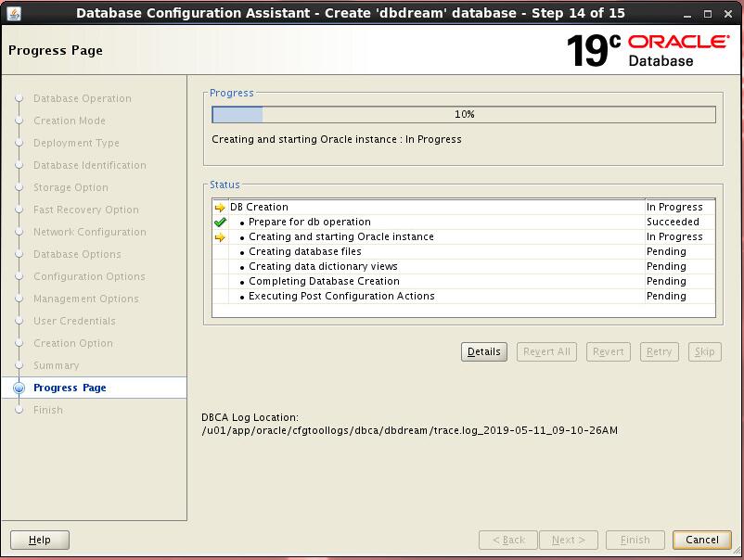Click the Finish step bullet in sidebar
Image resolution: width=744 pixels, height=560 pixels.
[19, 410]
